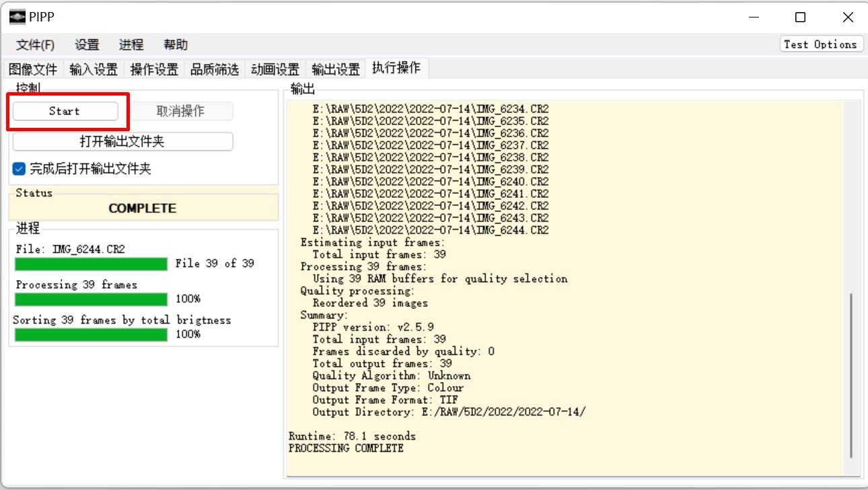Click the IMG_6239.CR2 log line
This screenshot has height=490, width=868.
click(x=431, y=170)
